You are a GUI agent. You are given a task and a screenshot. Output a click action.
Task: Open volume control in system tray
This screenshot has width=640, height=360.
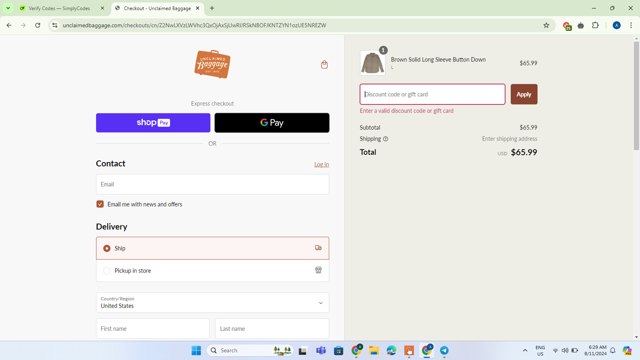coord(565,350)
